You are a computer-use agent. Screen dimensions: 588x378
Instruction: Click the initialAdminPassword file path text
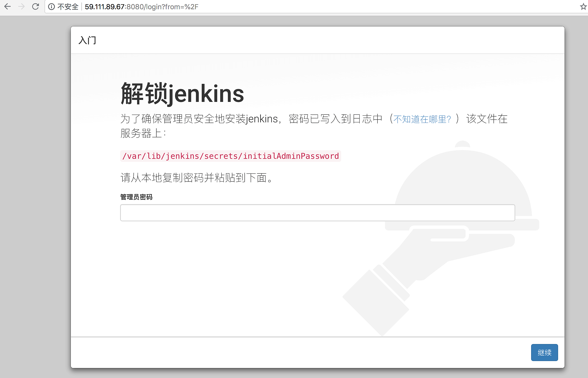point(231,156)
